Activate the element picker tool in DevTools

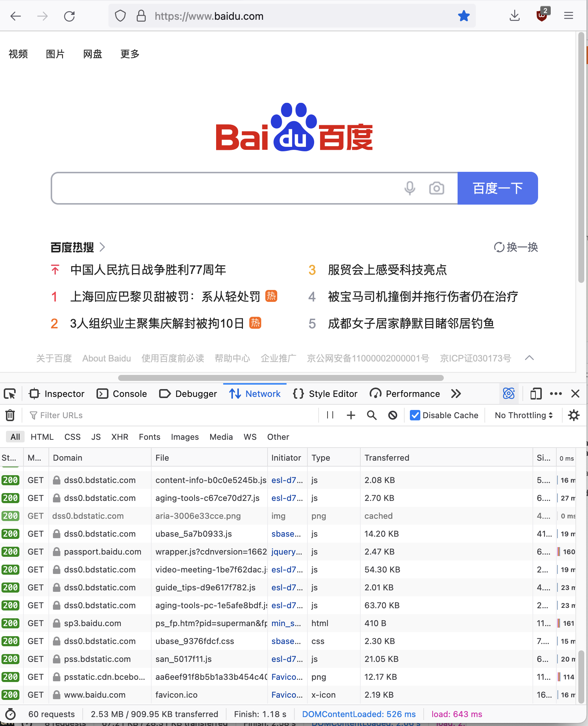pyautogui.click(x=10, y=394)
